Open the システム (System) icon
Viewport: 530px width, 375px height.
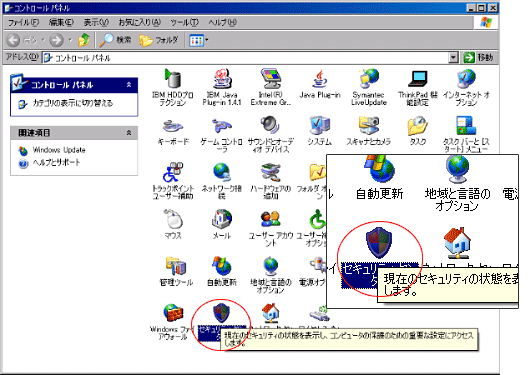point(319,131)
